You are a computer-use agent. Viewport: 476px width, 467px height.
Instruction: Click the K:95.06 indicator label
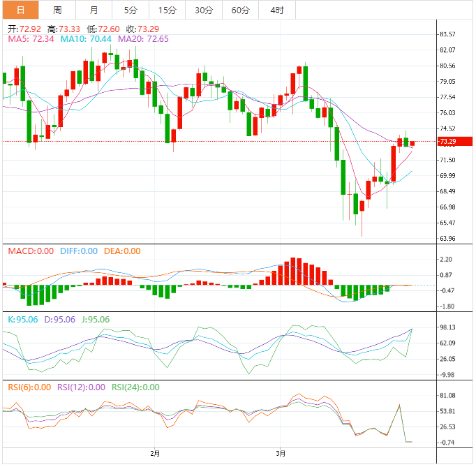(22, 320)
